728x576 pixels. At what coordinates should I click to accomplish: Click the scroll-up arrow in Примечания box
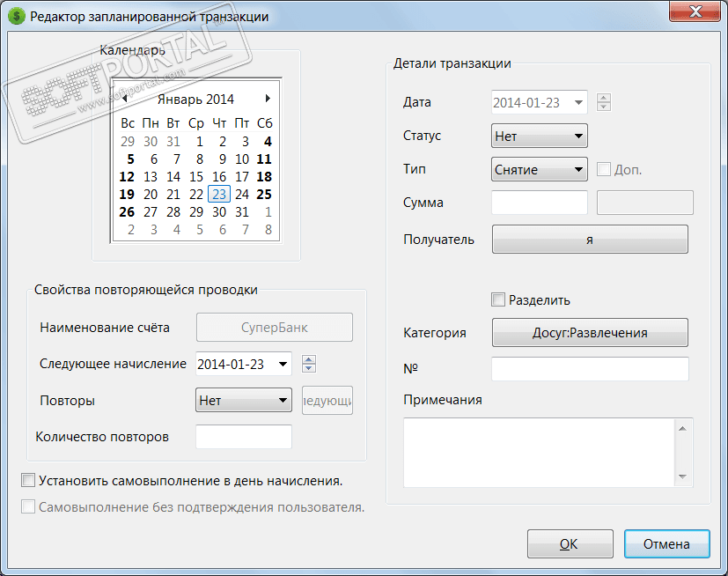(x=682, y=428)
